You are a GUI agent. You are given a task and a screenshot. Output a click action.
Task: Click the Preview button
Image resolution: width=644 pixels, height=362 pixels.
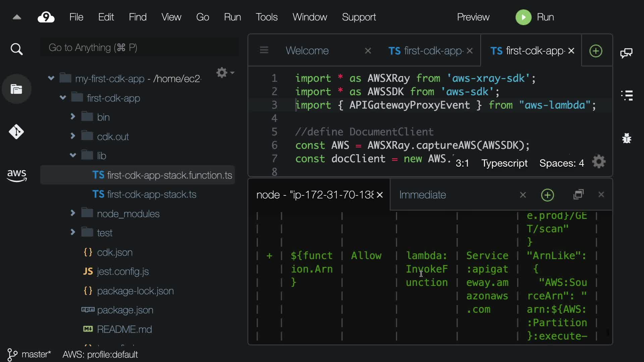coord(473,17)
